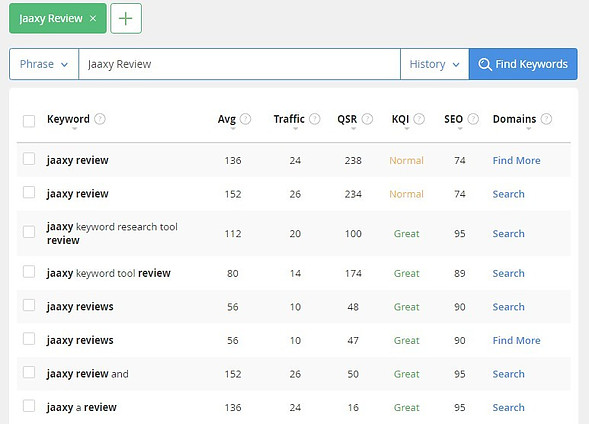This screenshot has height=424, width=589.
Task: Open the Traffic column help icon
Action: [x=314, y=119]
